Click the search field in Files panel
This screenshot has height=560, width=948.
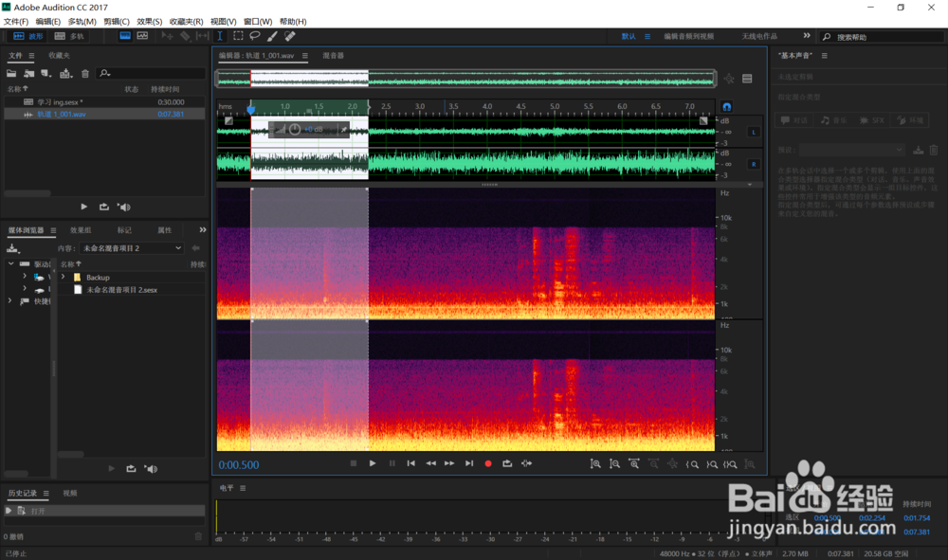tap(150, 73)
